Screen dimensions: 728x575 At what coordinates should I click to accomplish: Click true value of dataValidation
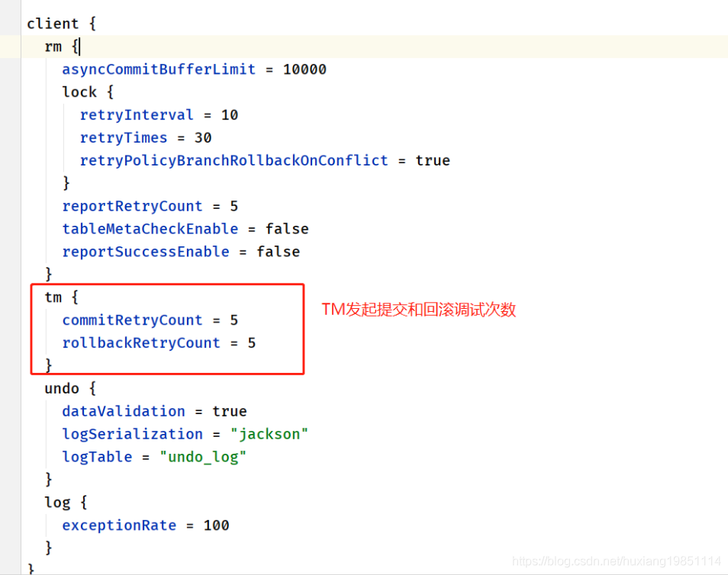pyautogui.click(x=230, y=411)
